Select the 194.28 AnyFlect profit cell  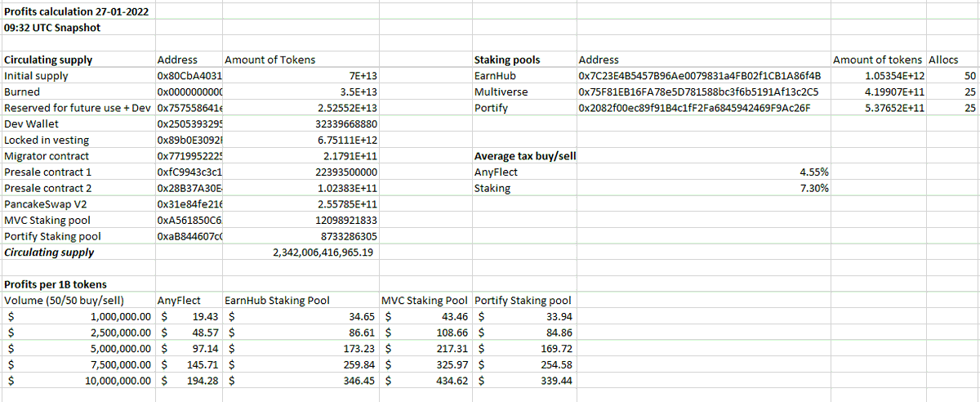click(x=203, y=380)
